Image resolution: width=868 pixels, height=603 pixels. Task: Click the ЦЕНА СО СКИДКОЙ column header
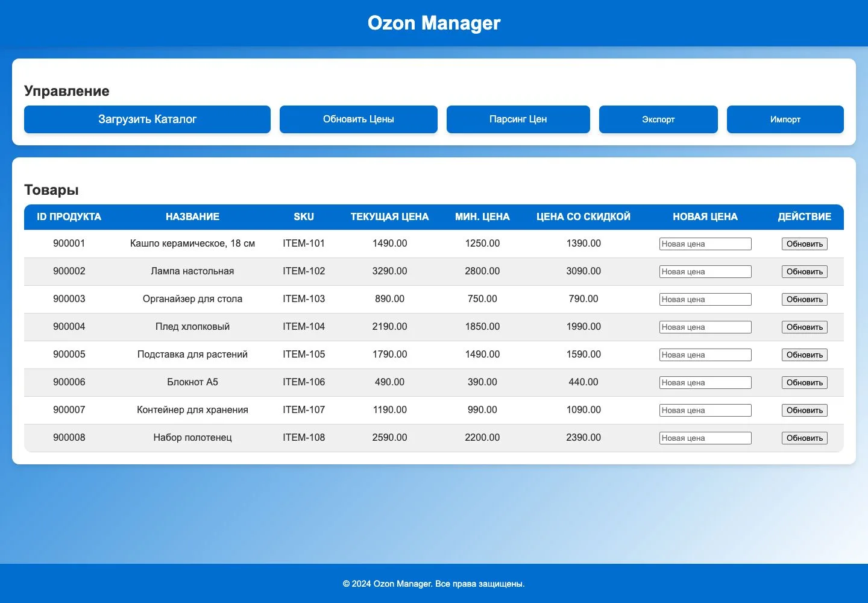(583, 217)
